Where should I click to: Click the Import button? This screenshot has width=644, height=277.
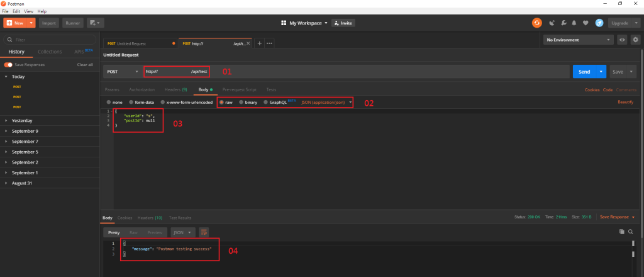49,23
